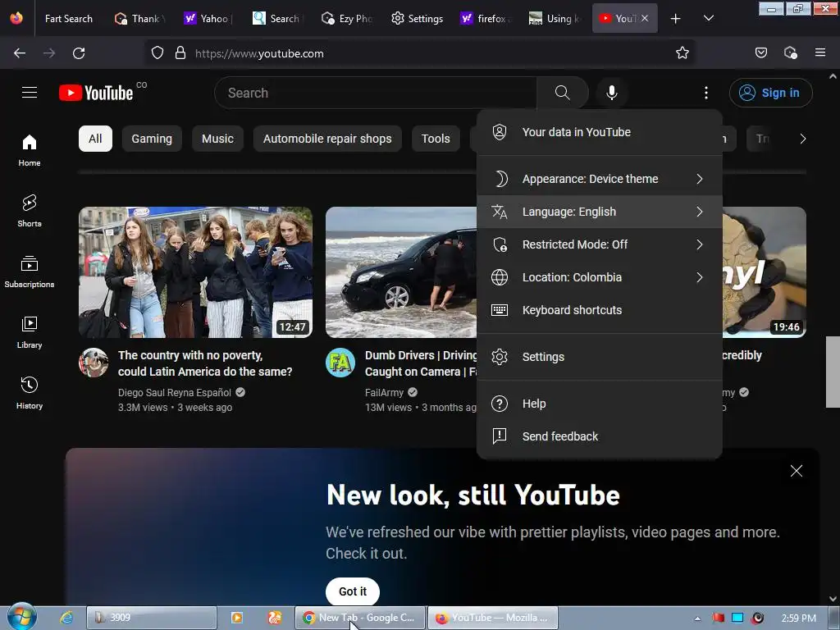
Task: Close the YouTube tab
Action: (x=645, y=18)
